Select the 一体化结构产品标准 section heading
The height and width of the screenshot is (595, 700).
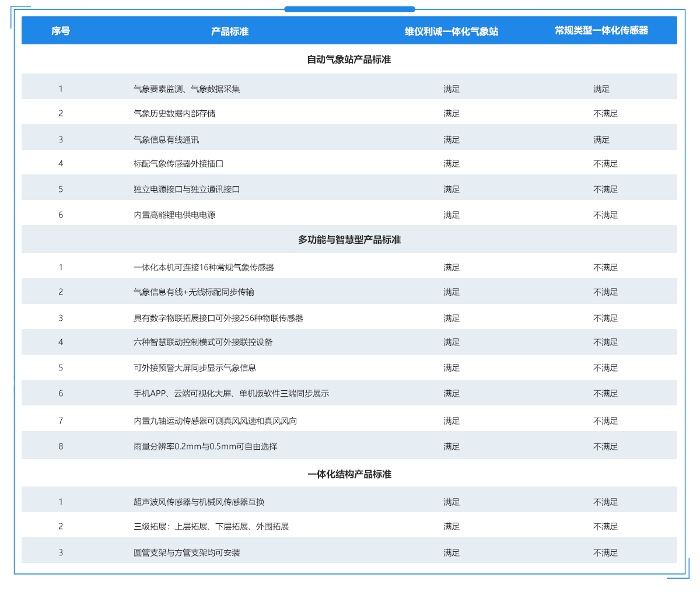349,474
